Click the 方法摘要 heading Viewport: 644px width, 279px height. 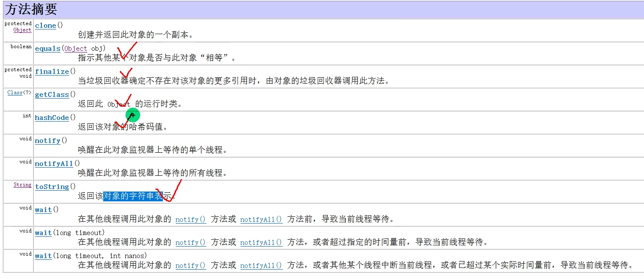(31, 9)
